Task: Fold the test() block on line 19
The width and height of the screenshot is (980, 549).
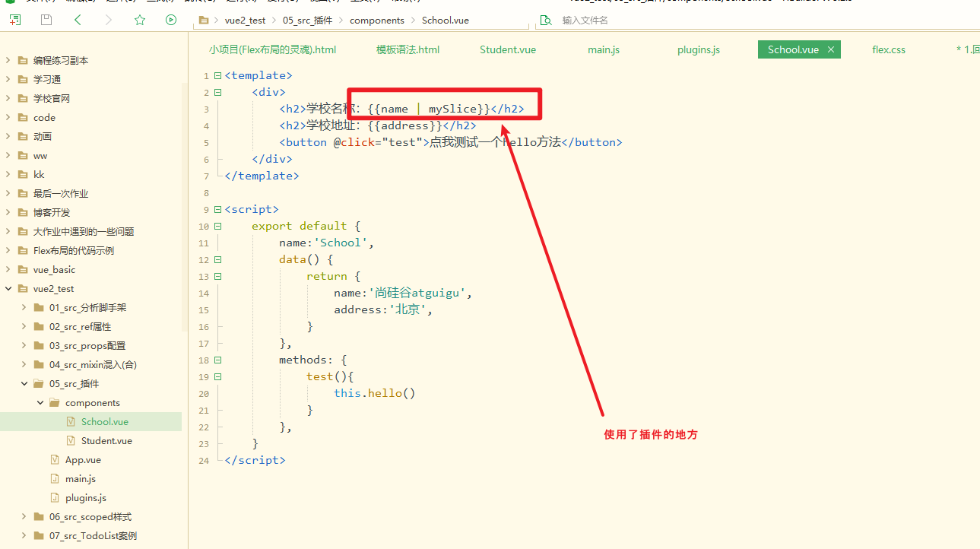Action: (218, 377)
